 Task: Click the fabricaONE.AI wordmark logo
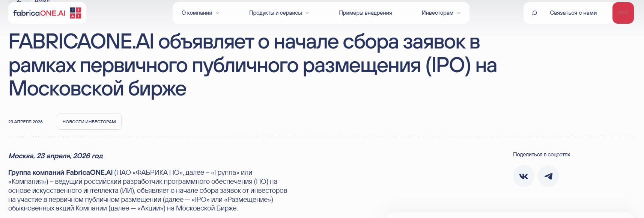39,13
